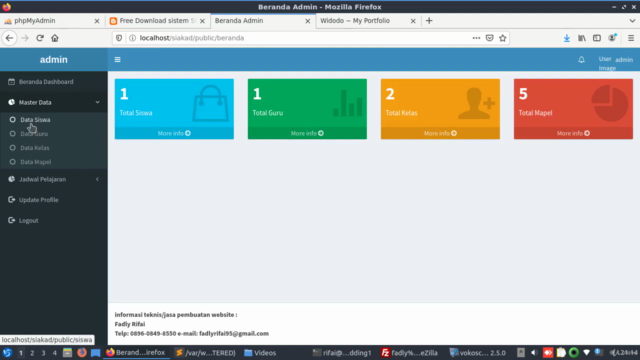
Task: Click the bar chart icon on Total Guru
Action: (348, 104)
